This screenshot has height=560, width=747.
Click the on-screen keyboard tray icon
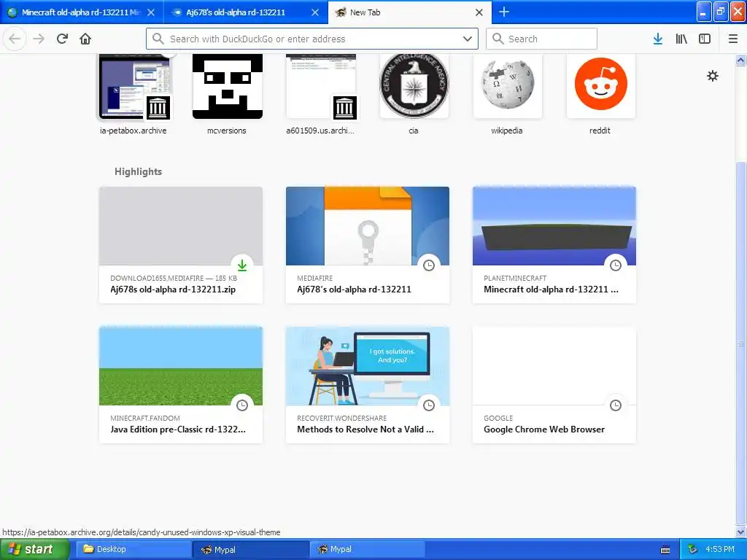[x=665, y=550]
